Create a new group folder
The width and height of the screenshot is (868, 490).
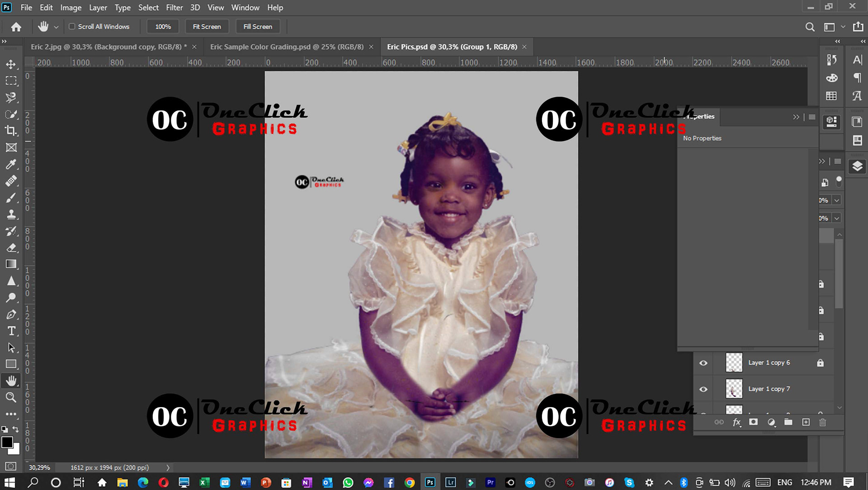[x=788, y=422]
